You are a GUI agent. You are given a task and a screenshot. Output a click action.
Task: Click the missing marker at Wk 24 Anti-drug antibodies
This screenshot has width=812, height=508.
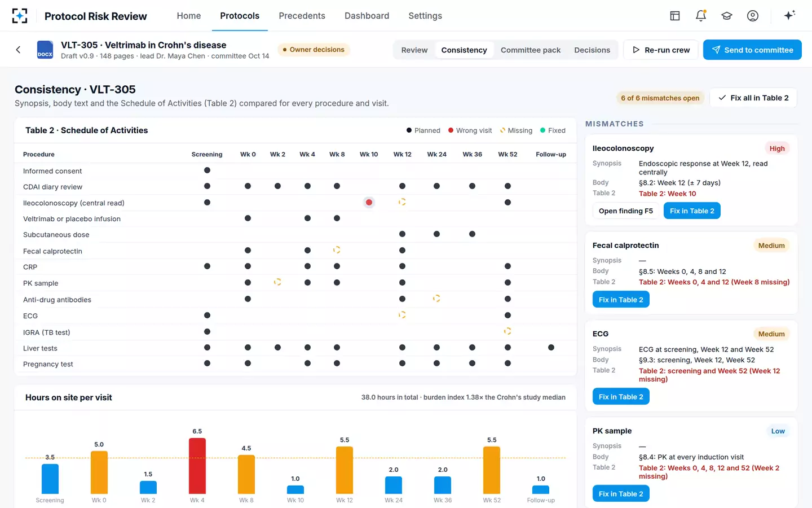tap(436, 298)
